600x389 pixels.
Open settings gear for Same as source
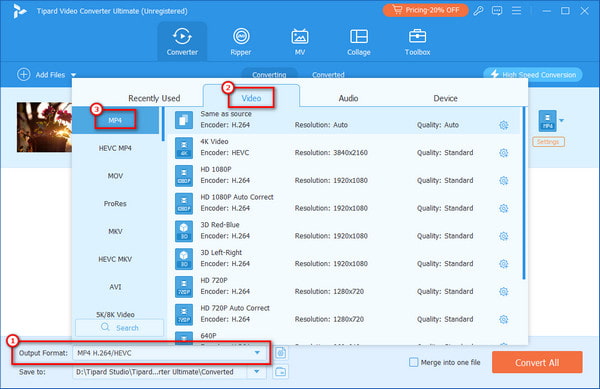[x=504, y=125]
